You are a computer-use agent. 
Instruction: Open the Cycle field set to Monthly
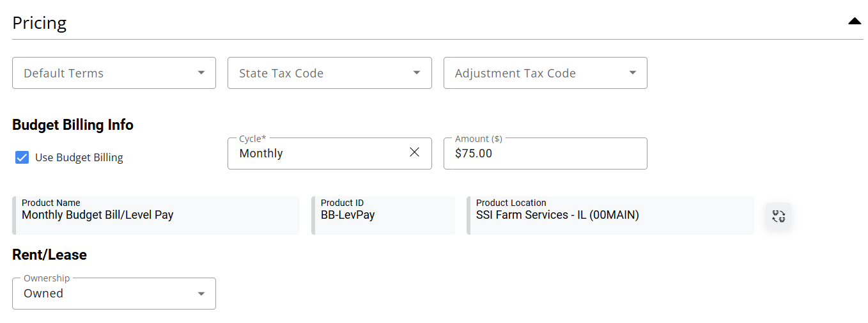point(313,154)
